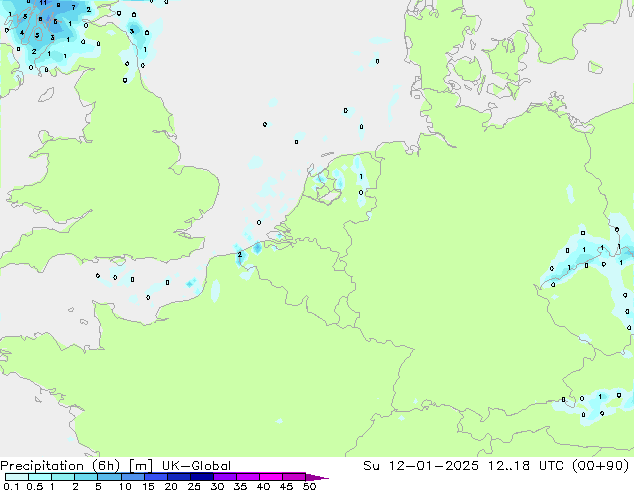The width and height of the screenshot is (634, 490).
Task: Click the 1–2 legend color swatch
Action: click(63, 477)
